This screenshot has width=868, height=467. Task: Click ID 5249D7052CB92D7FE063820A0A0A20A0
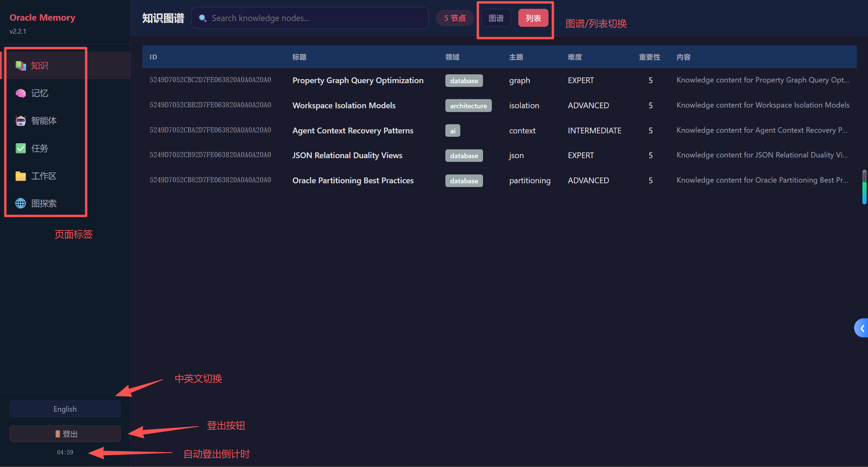tap(210, 155)
